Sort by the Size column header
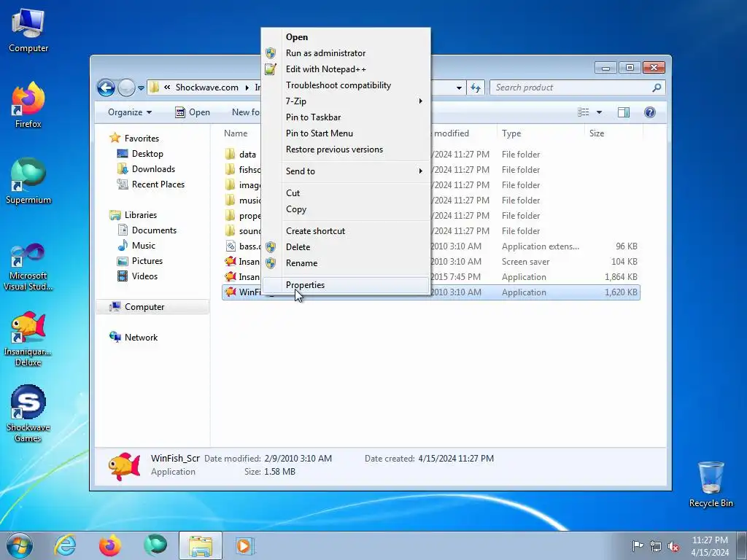Viewport: 747px width, 560px height. click(x=613, y=133)
